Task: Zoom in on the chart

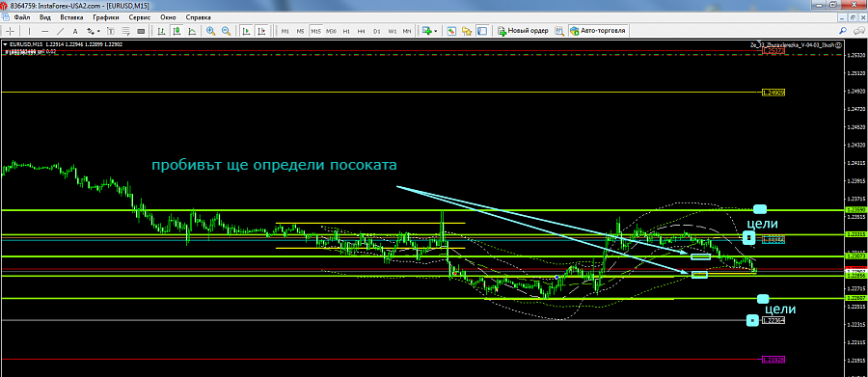Action: (211, 31)
